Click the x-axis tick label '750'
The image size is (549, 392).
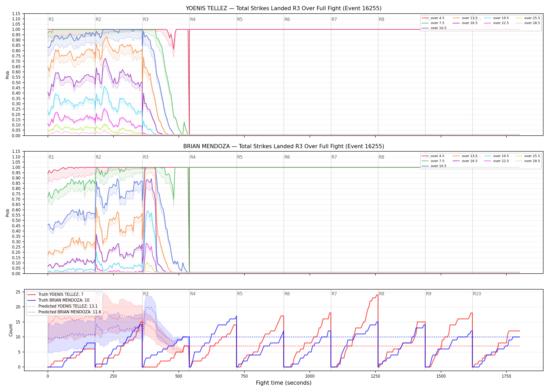click(244, 376)
